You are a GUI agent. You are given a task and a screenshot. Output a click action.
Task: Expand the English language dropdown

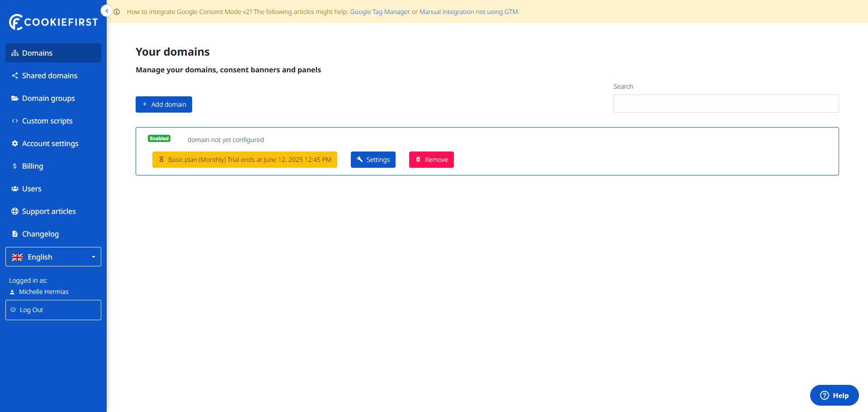(x=53, y=257)
